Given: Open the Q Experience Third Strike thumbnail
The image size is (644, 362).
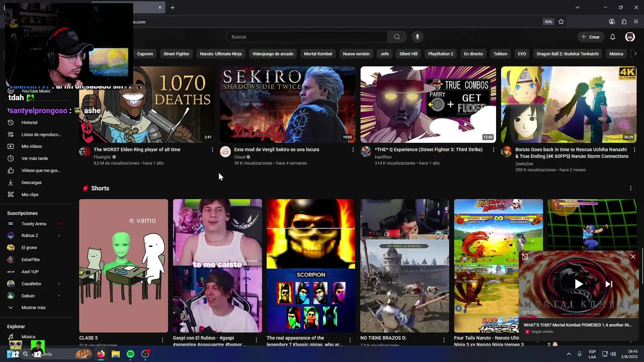Looking at the screenshot, I should [x=428, y=105].
